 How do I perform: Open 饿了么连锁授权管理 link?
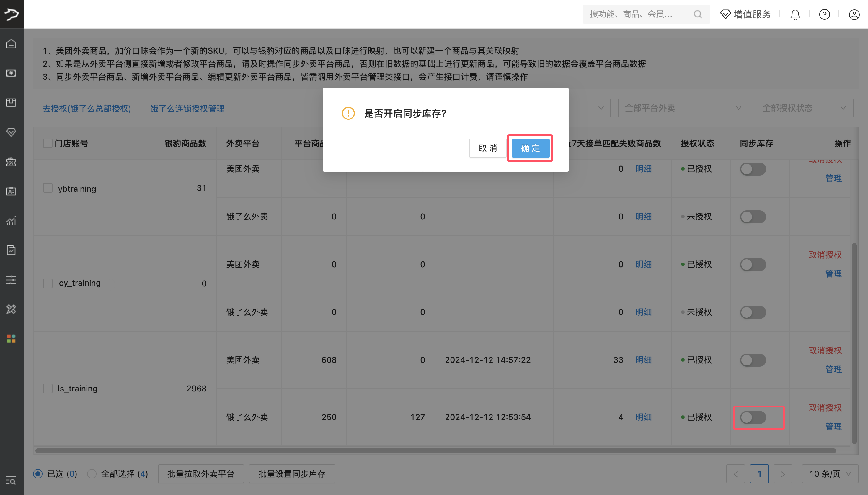[187, 109]
